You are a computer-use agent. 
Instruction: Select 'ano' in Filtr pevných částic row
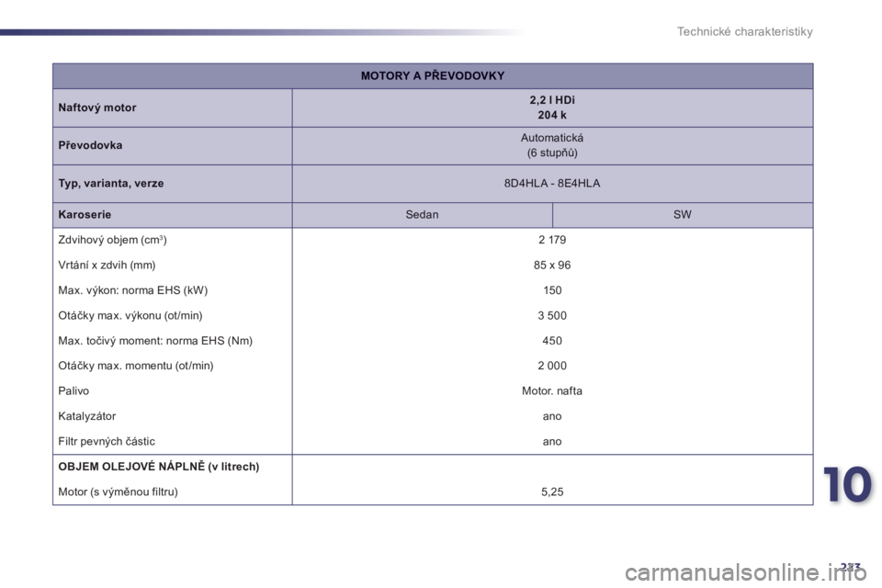552,442
